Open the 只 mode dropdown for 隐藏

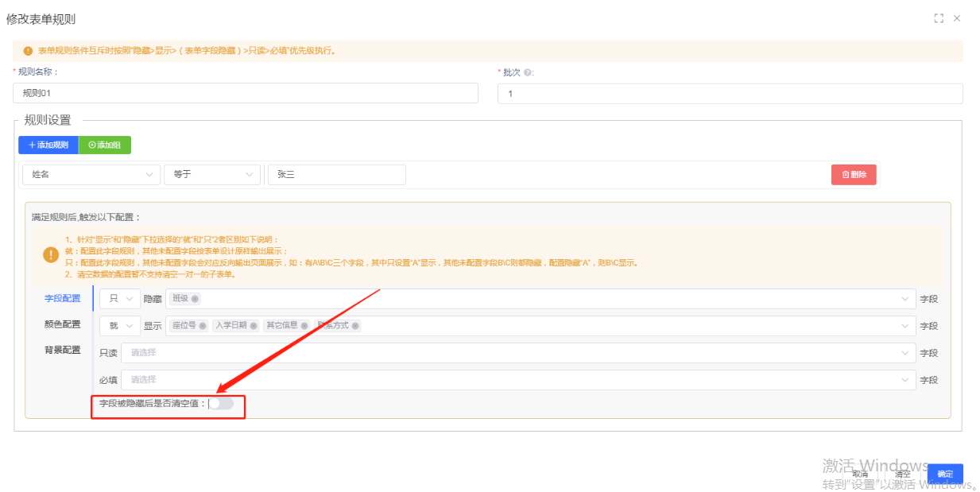tap(119, 299)
